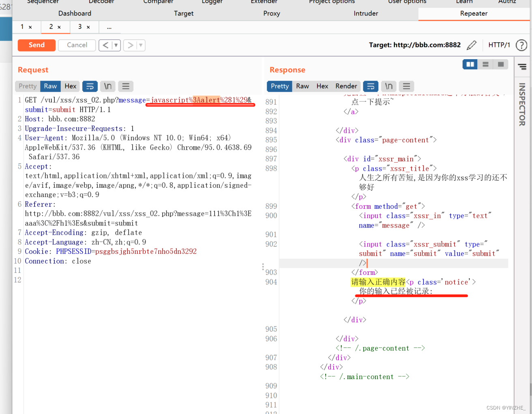Screen dimensions: 532x414
Task: Close Repeater tab 2
Action: tap(59, 27)
